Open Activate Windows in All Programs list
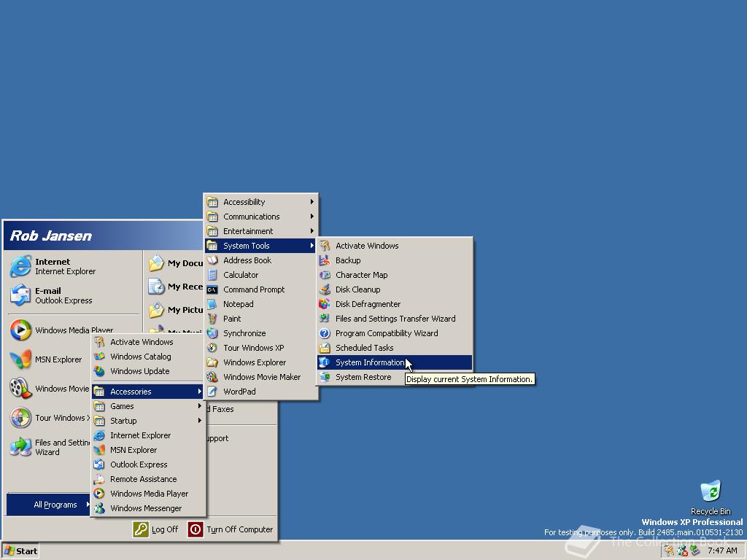The width and height of the screenshot is (747, 560). (148, 342)
